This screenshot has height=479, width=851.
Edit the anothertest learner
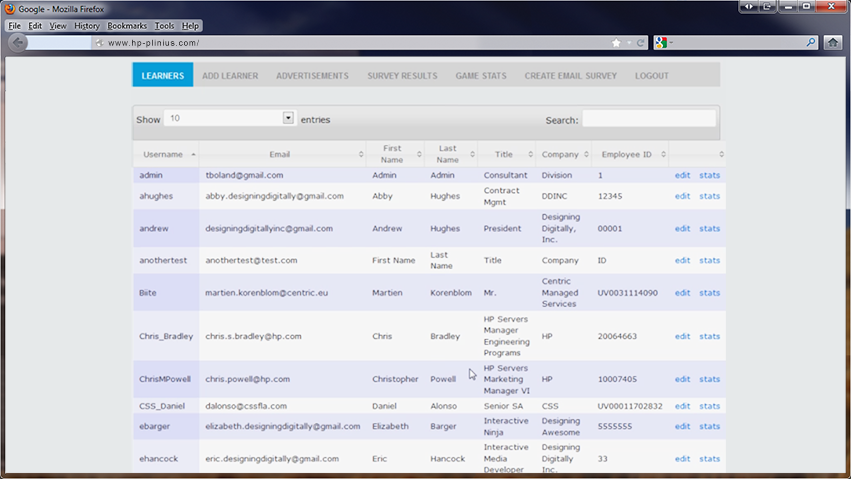coord(682,260)
